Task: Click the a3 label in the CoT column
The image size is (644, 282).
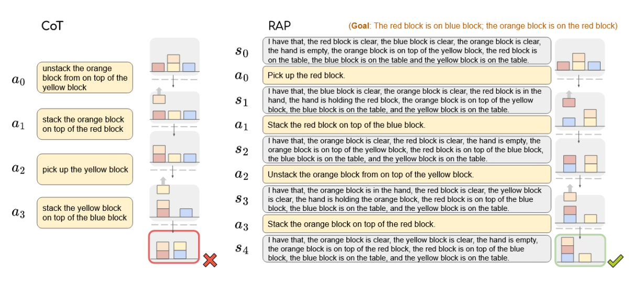Action: [18, 212]
